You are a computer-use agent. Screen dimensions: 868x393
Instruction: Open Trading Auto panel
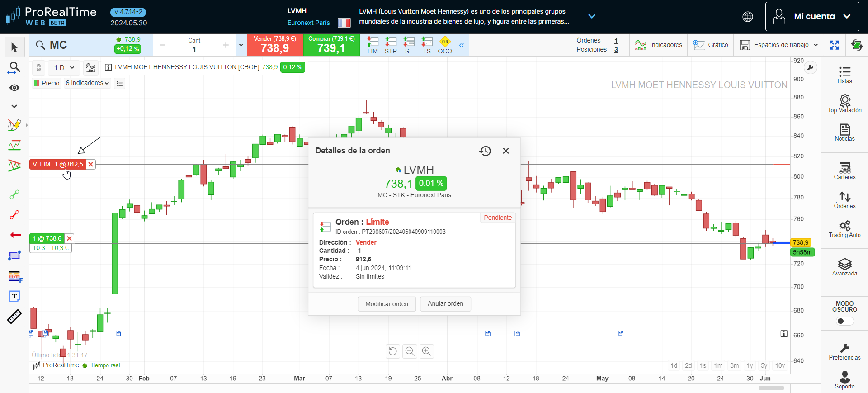pyautogui.click(x=844, y=229)
